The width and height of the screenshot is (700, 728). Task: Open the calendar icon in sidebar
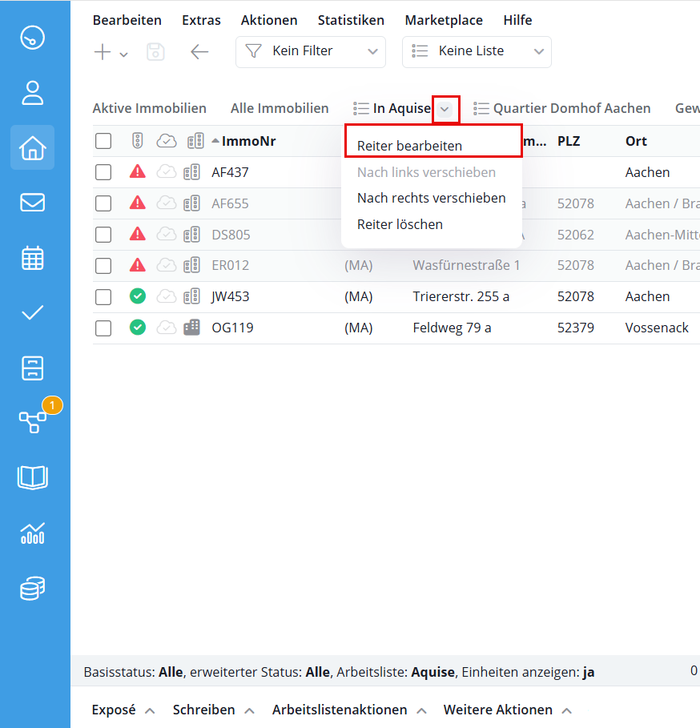33,258
